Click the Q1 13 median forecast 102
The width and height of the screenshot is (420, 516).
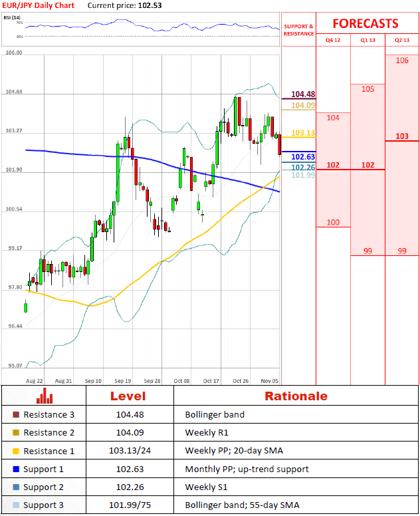click(367, 165)
